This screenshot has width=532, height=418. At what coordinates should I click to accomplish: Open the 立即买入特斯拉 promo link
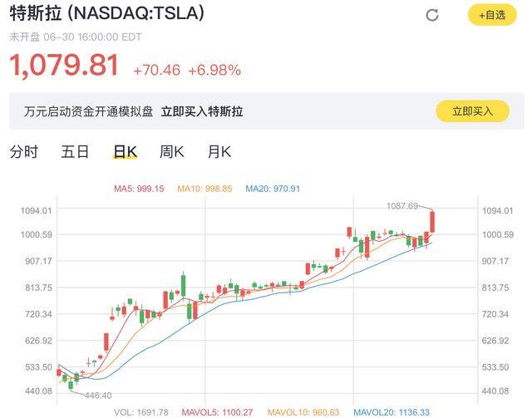pos(202,111)
